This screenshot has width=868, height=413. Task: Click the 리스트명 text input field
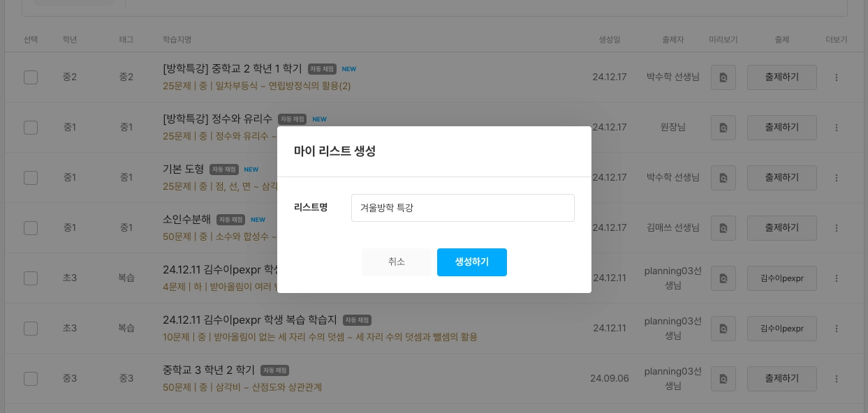(462, 208)
